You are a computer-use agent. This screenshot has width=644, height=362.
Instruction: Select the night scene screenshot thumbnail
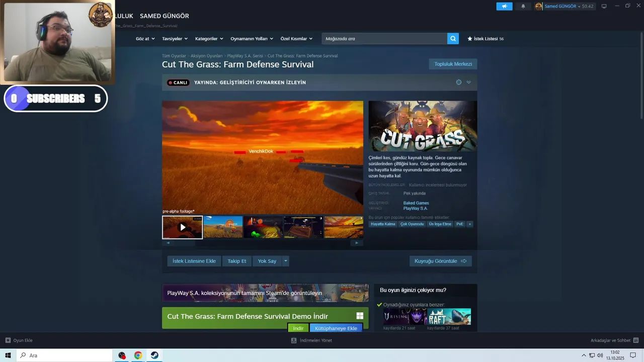263,227
